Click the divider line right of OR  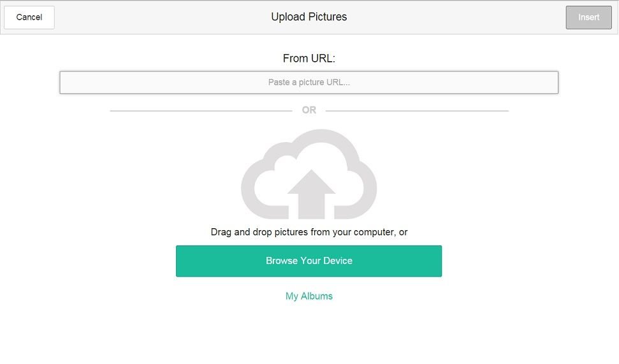[417, 111]
